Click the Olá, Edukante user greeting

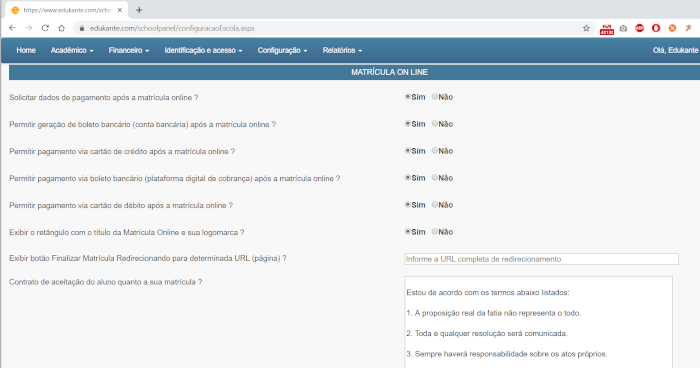click(x=675, y=50)
